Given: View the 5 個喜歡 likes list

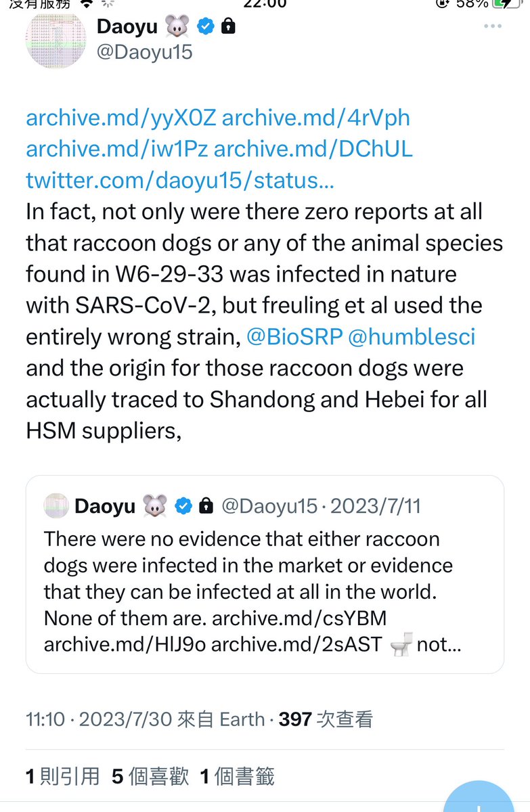Looking at the screenshot, I should (x=150, y=776).
